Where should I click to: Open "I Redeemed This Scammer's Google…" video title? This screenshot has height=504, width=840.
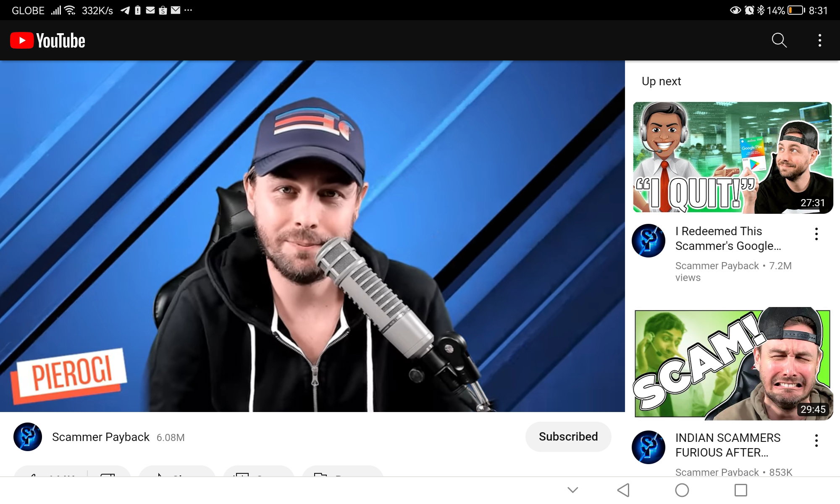click(728, 239)
